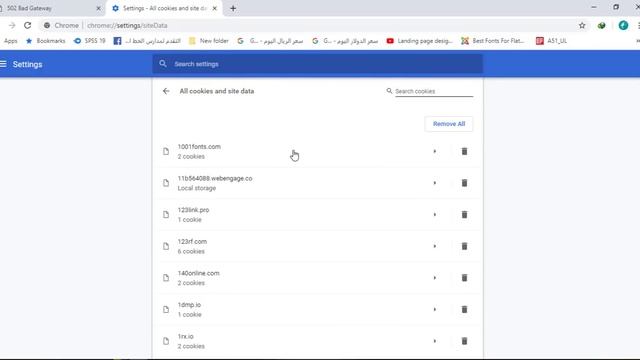Remove 1rx.io cookies trash icon
Screen dimensions: 640x360
[x=464, y=341]
